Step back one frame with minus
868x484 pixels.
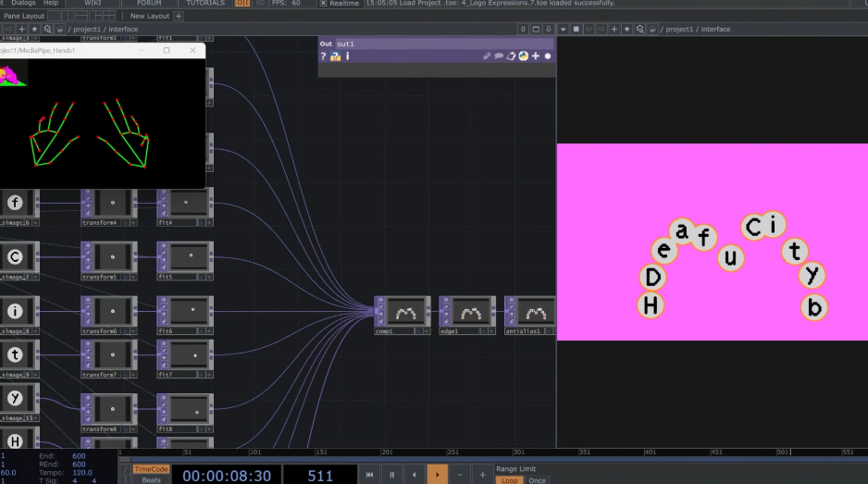click(x=460, y=475)
